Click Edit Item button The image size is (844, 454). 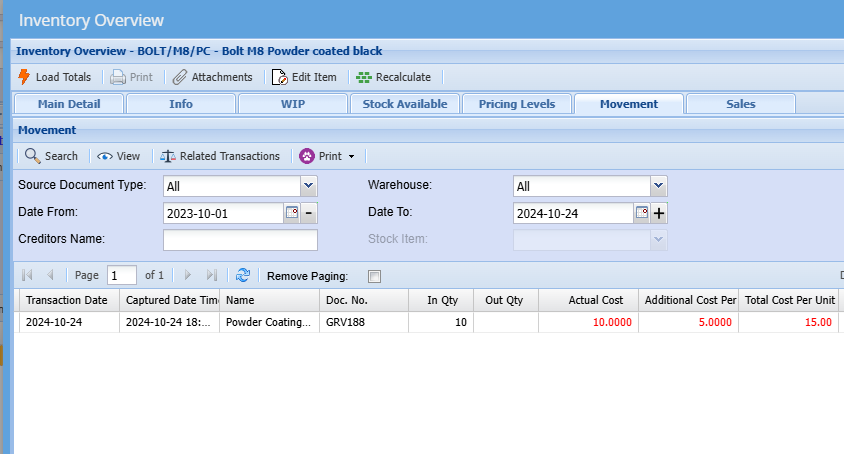(x=304, y=77)
